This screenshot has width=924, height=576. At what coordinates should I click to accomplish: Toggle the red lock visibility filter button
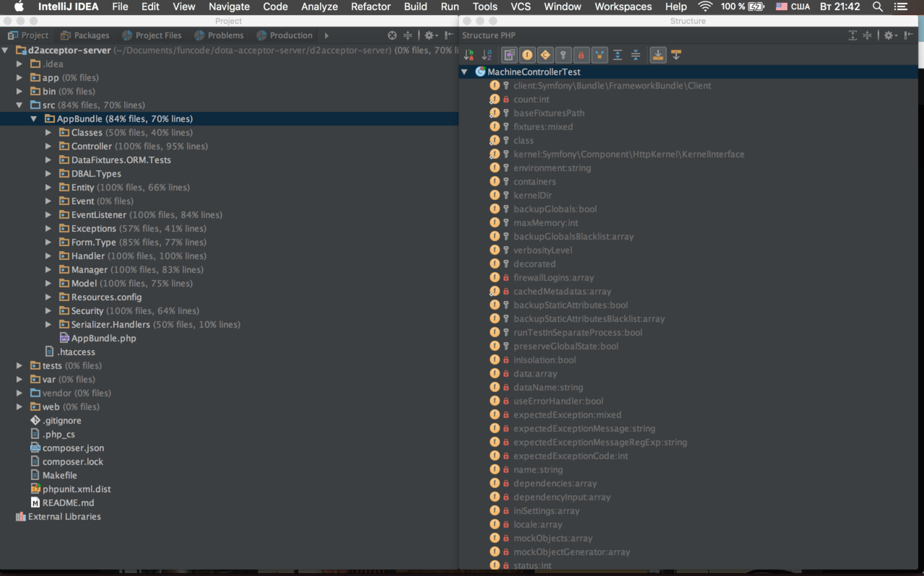[582, 55]
